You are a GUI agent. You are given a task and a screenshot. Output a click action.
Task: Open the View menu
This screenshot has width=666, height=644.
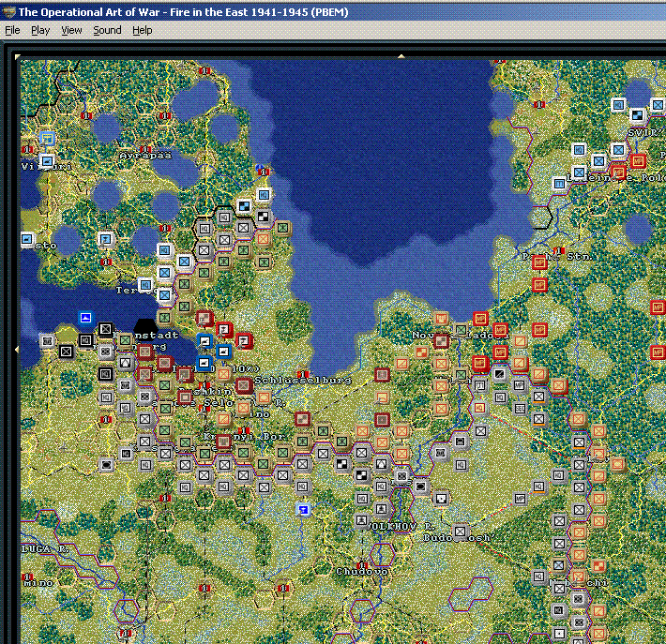coord(71,30)
